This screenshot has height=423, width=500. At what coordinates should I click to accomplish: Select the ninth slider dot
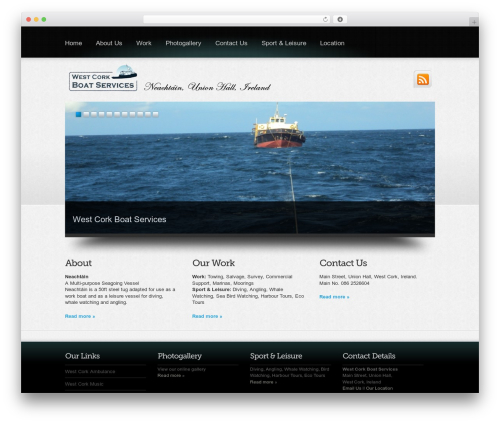click(140, 114)
